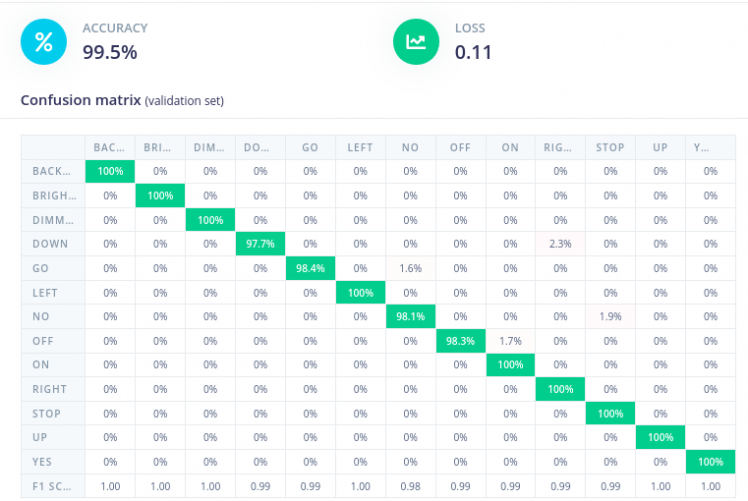This screenshot has height=501, width=748.
Task: Click the 0.98 F1 score value
Action: (410, 486)
